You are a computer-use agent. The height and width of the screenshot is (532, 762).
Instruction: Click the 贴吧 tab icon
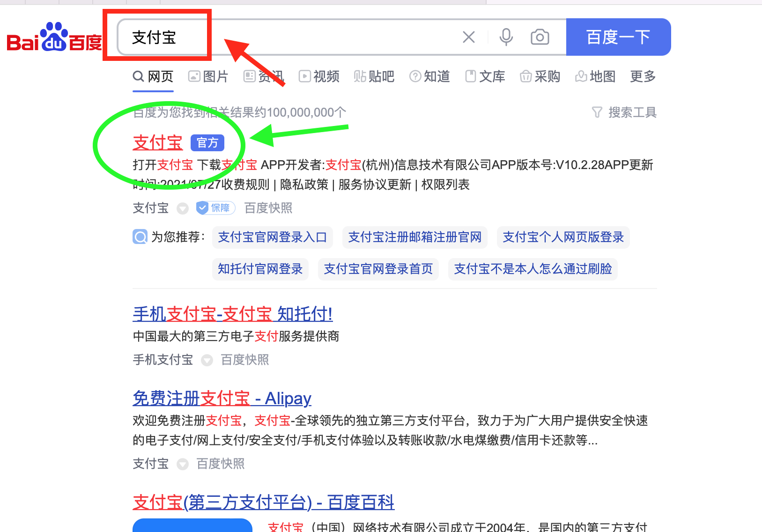click(360, 76)
